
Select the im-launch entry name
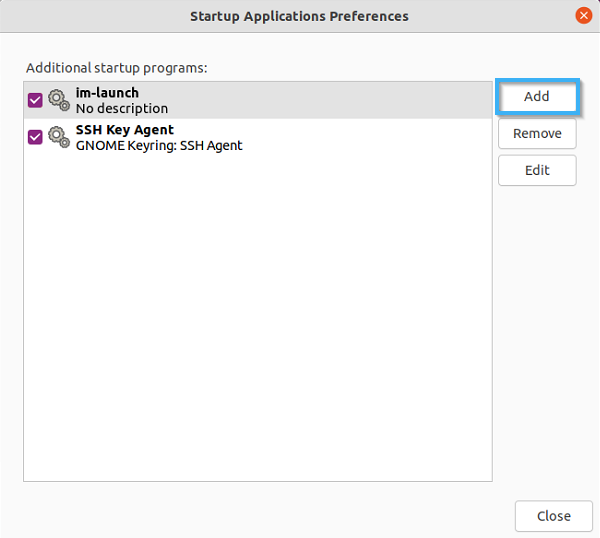point(107,93)
